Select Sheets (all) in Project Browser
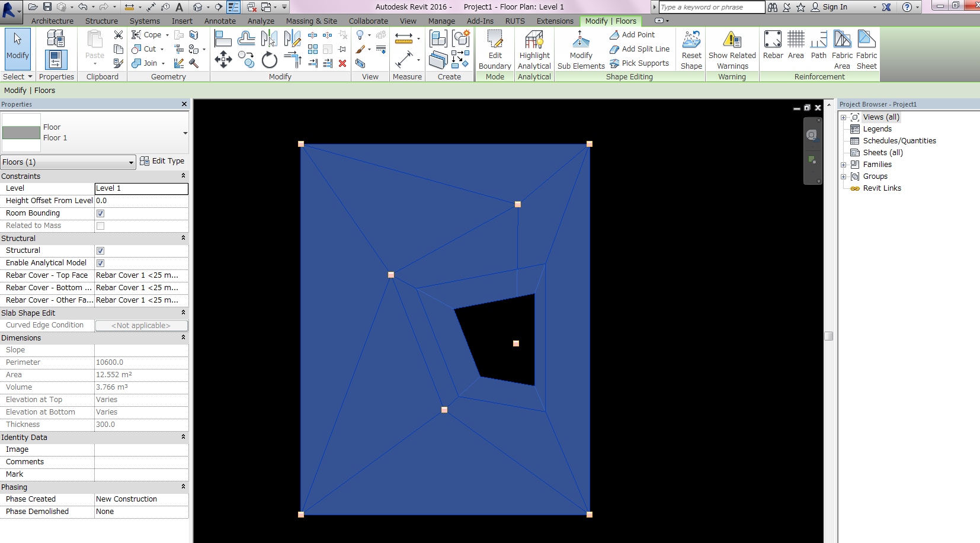Viewport: 980px width, 543px height. pyautogui.click(x=882, y=153)
